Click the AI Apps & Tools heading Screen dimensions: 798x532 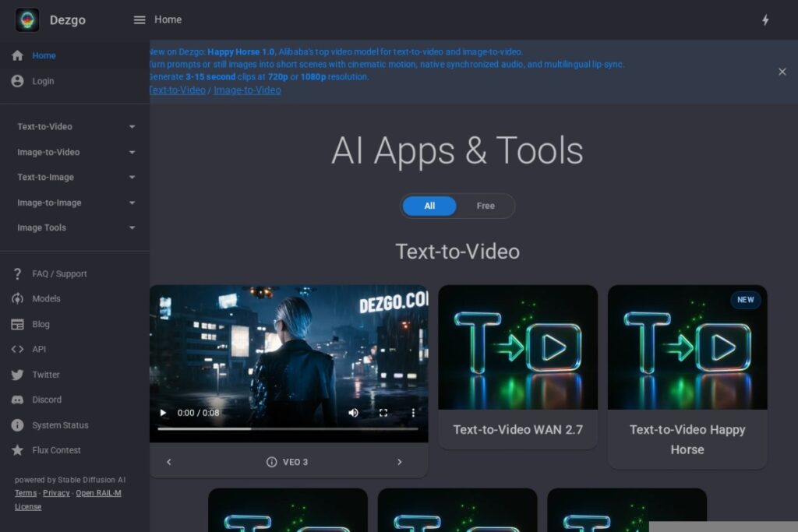point(457,150)
